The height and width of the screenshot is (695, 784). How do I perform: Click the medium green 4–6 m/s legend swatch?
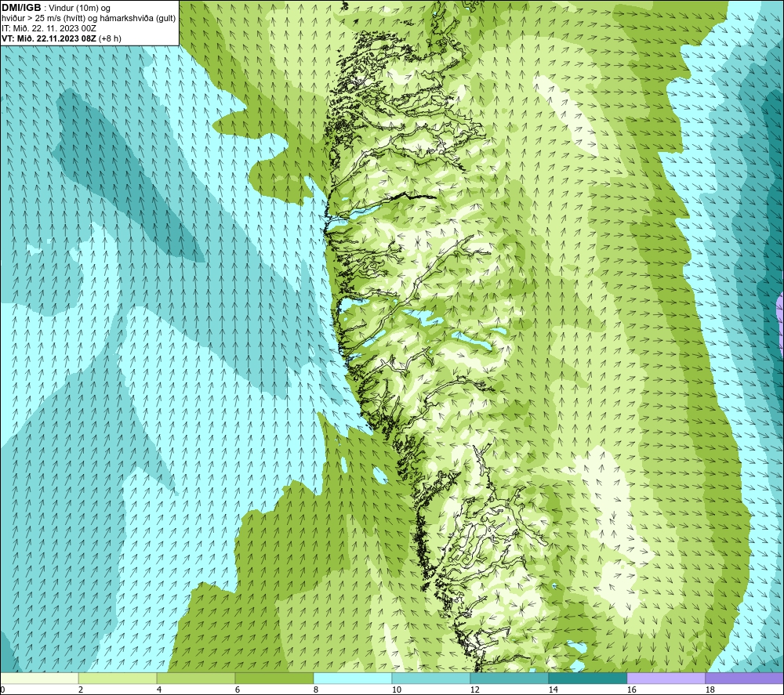pos(195,678)
